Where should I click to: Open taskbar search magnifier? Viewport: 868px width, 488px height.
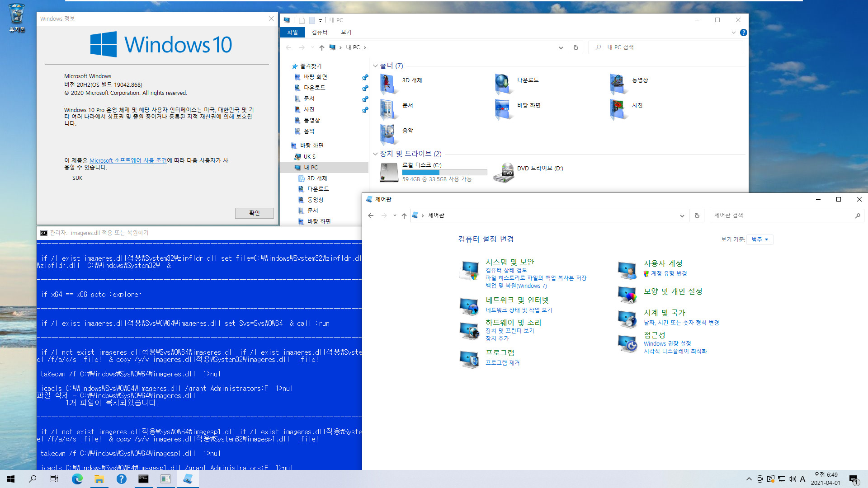[33, 479]
